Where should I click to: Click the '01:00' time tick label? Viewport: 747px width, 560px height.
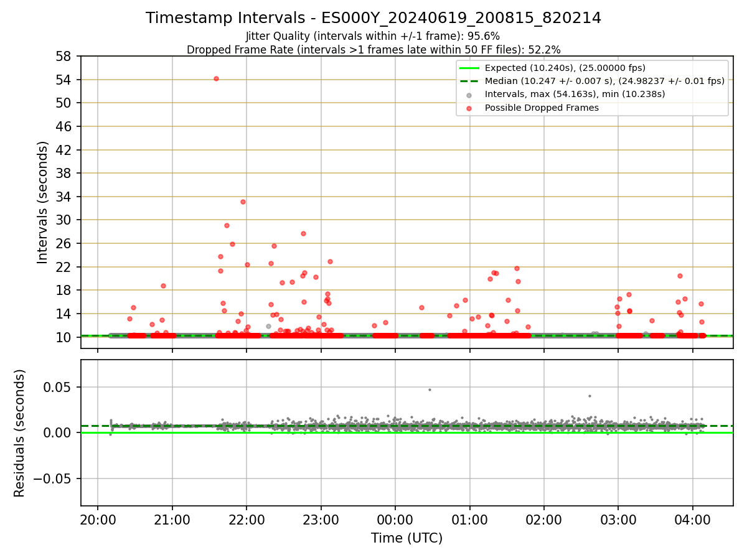pos(470,519)
